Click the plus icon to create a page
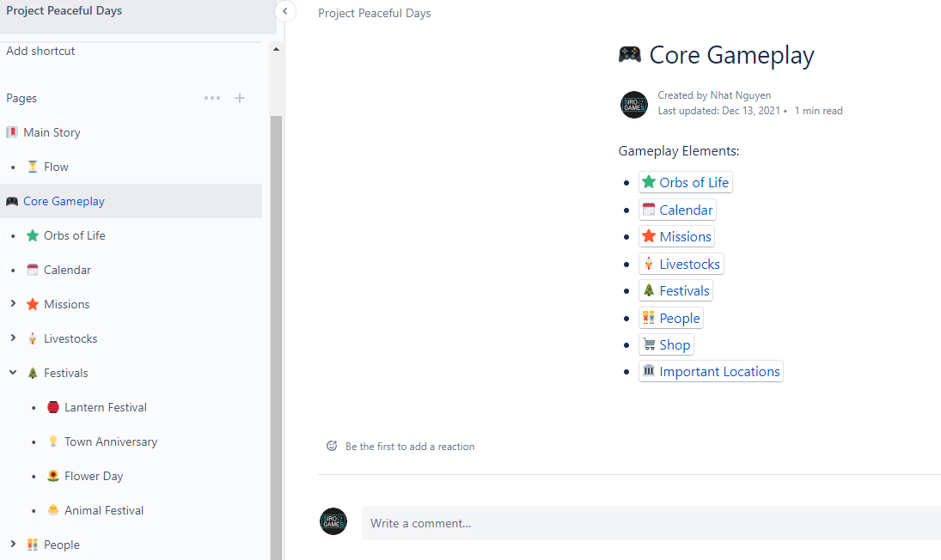The width and height of the screenshot is (941, 560). (x=240, y=98)
